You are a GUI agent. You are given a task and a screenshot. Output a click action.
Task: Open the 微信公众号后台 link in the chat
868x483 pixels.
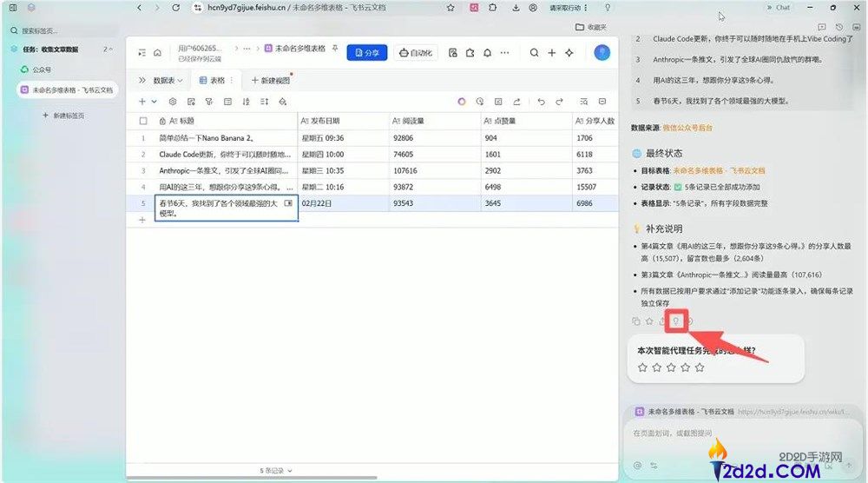point(687,128)
